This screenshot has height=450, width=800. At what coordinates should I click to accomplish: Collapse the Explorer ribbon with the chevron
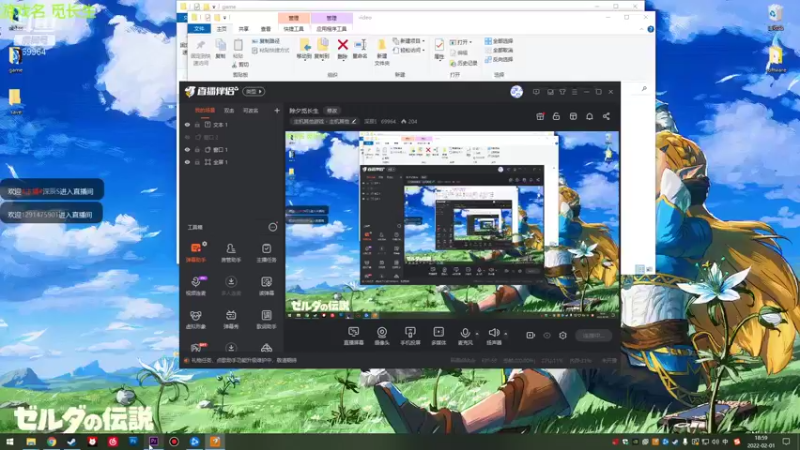coord(641,29)
